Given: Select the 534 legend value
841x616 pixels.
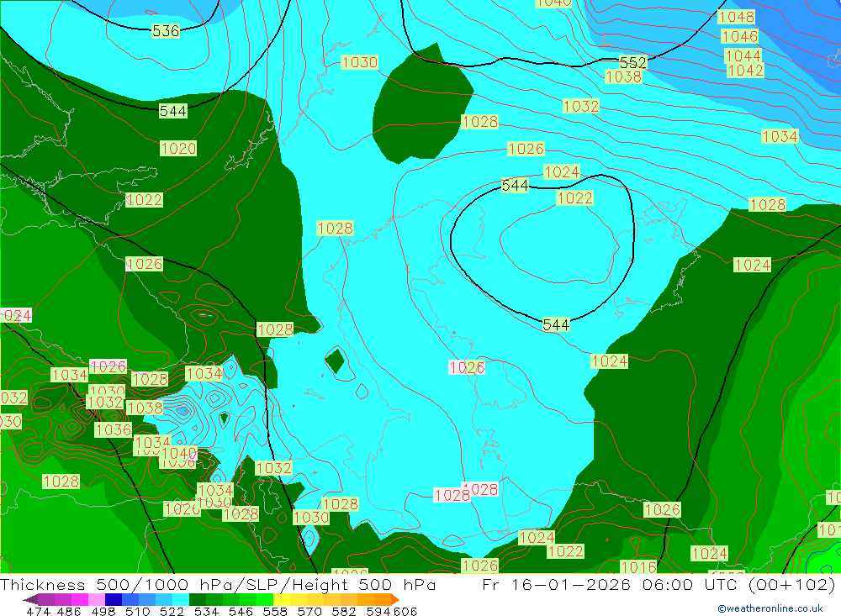Looking at the screenshot, I should [206, 611].
